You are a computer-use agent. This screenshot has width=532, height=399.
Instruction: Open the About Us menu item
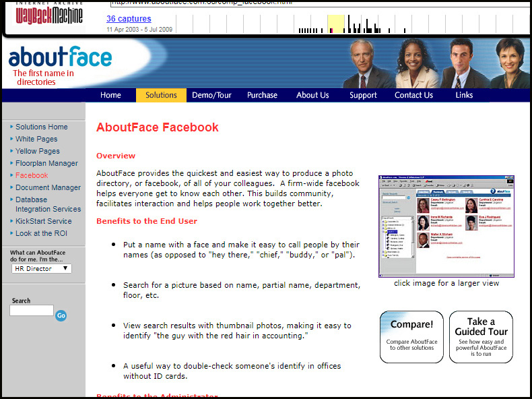312,95
